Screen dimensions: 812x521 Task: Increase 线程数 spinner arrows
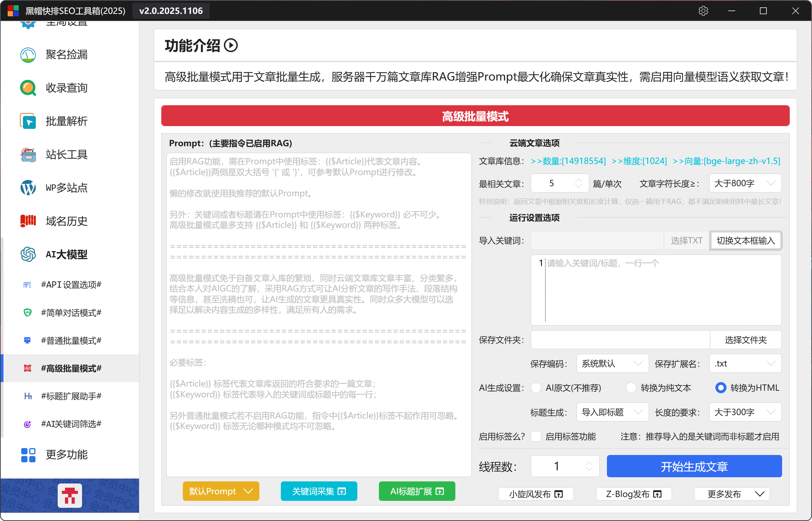[589, 463]
